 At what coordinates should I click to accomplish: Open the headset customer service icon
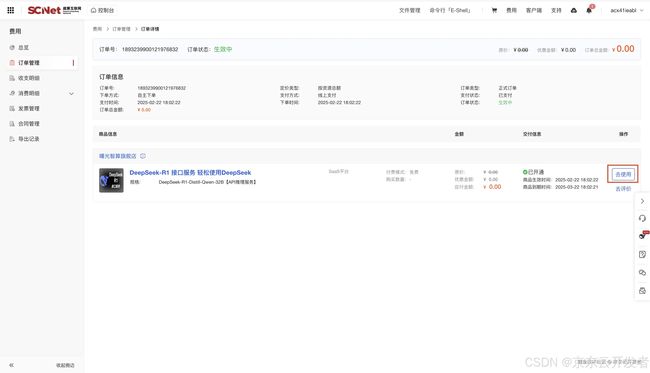pos(642,218)
